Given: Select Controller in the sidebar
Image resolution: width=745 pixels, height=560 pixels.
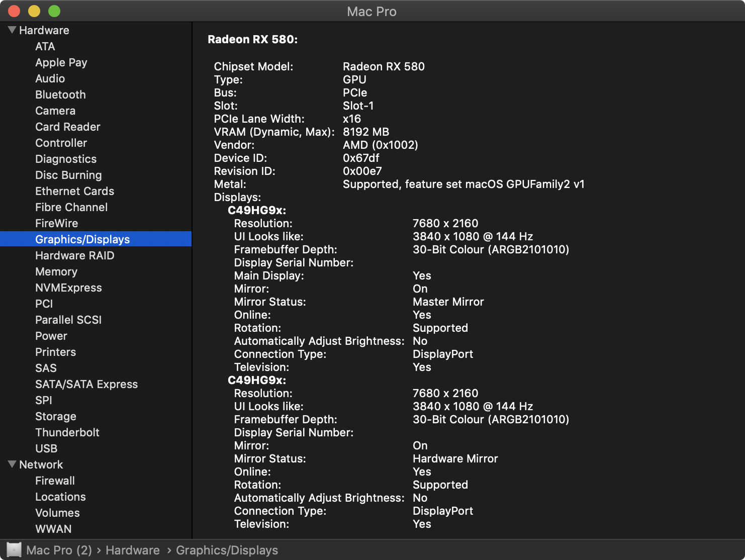Looking at the screenshot, I should tap(61, 143).
